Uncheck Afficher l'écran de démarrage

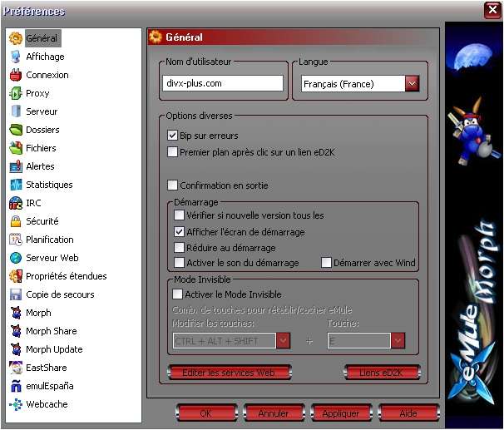click(179, 232)
